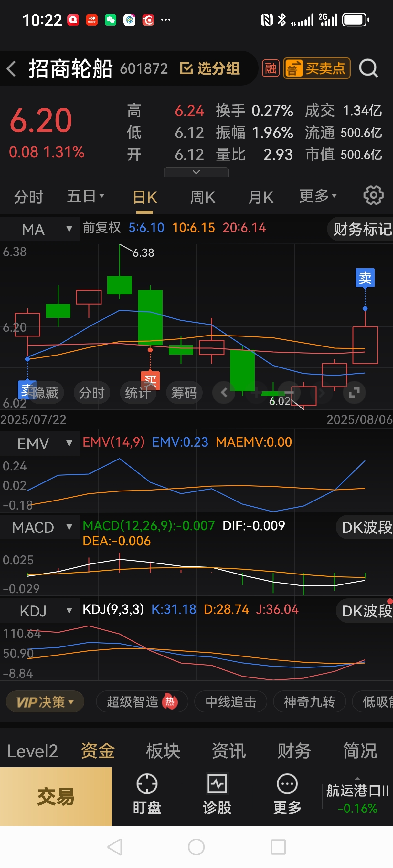The height and width of the screenshot is (868, 393).
Task: Open chart settings gear icon
Action: pyautogui.click(x=373, y=195)
